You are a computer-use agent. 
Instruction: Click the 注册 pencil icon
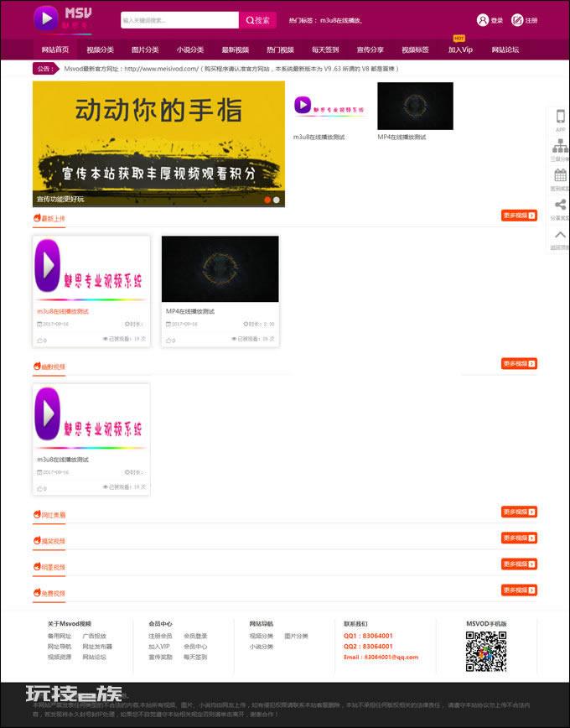coord(517,20)
